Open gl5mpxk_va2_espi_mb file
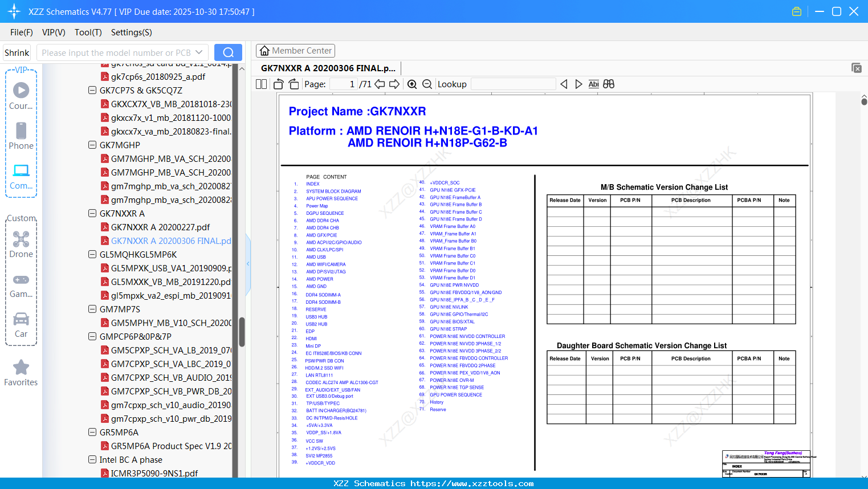Viewport: 868px width, 489px height. pos(171,295)
